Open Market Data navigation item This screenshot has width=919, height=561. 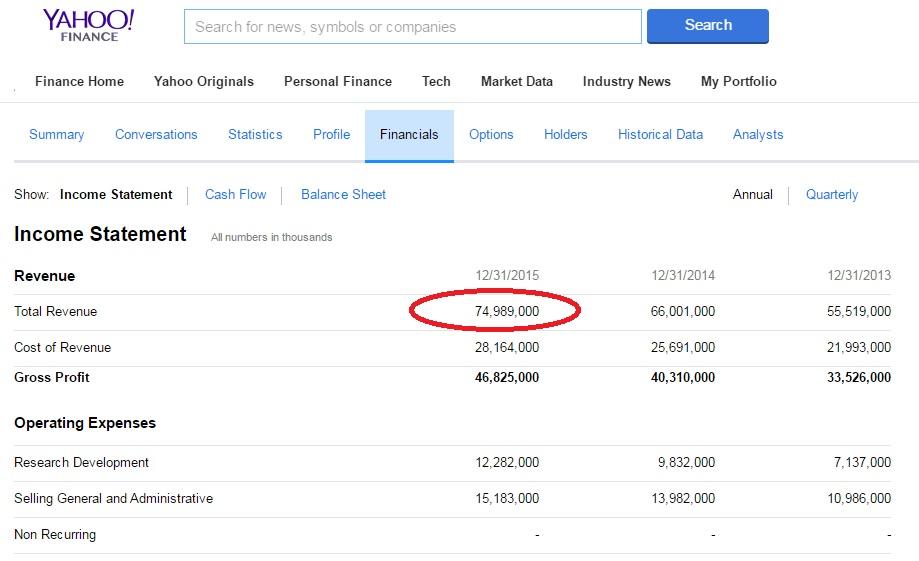[516, 82]
